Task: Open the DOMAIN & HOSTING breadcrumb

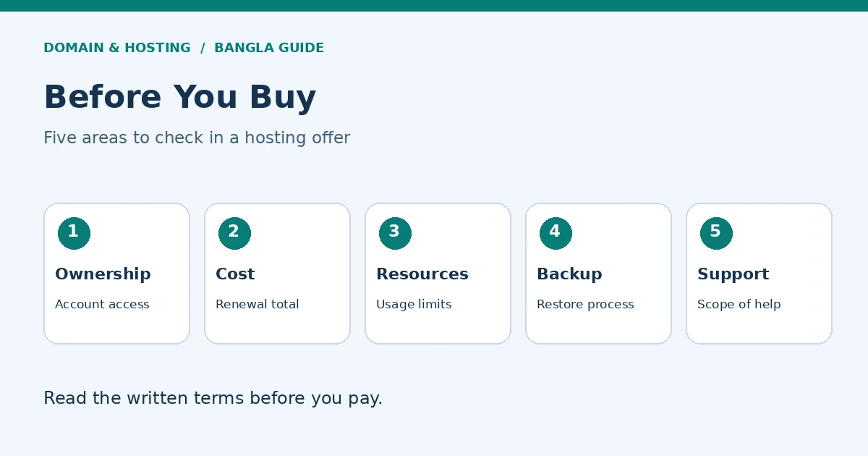Action: [x=117, y=48]
